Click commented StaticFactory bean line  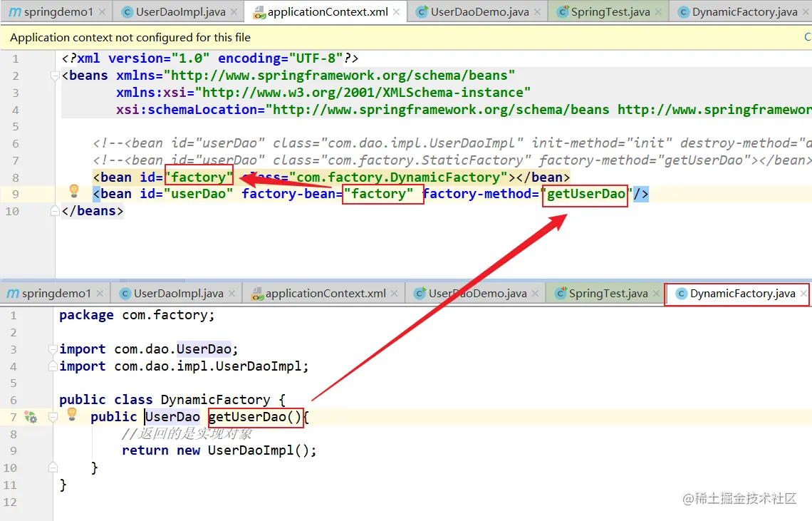click(x=452, y=160)
